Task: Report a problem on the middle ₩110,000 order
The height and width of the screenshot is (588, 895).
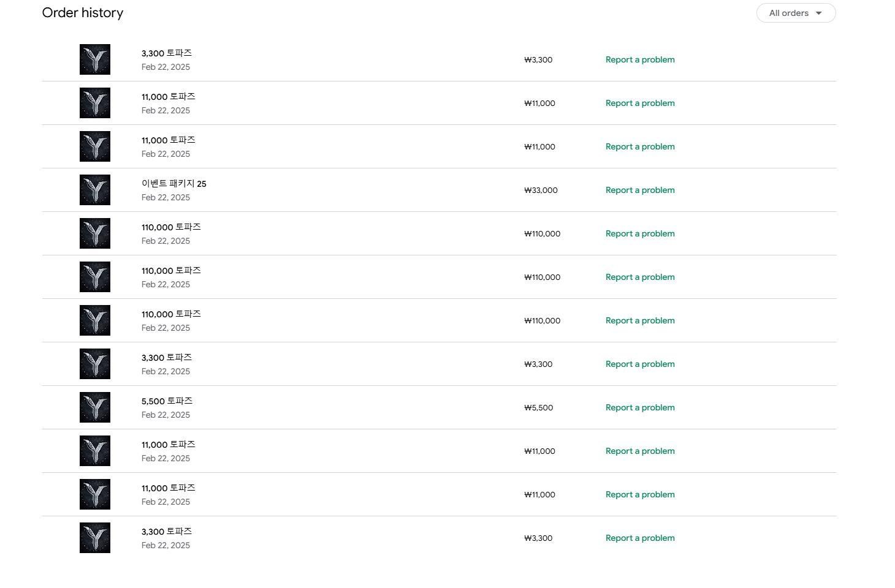Action: pyautogui.click(x=640, y=277)
